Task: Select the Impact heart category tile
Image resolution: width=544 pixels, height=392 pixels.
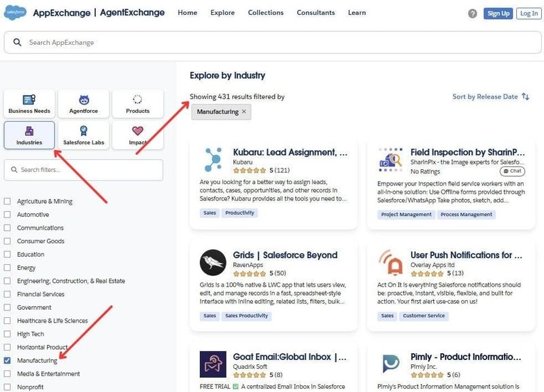Action: [138, 135]
